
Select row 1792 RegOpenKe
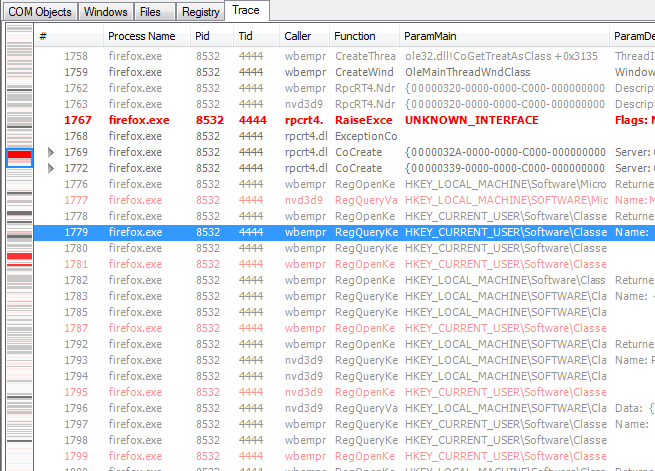click(344, 344)
